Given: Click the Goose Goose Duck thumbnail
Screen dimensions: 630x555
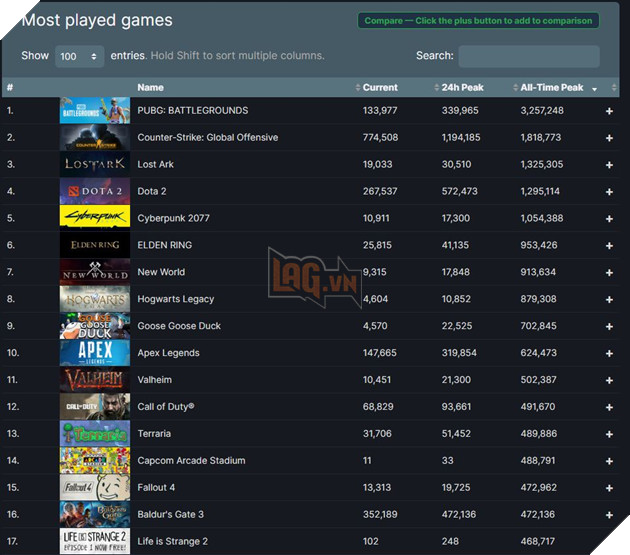Looking at the screenshot, I should [x=95, y=326].
